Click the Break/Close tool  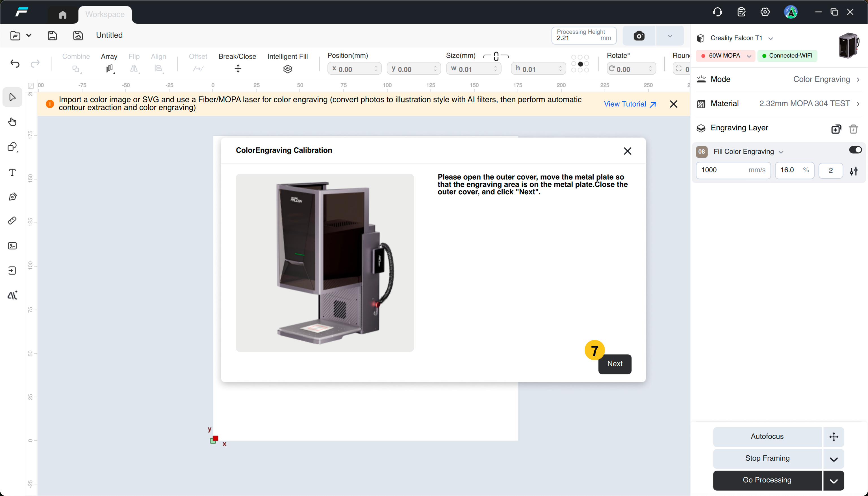coord(237,63)
